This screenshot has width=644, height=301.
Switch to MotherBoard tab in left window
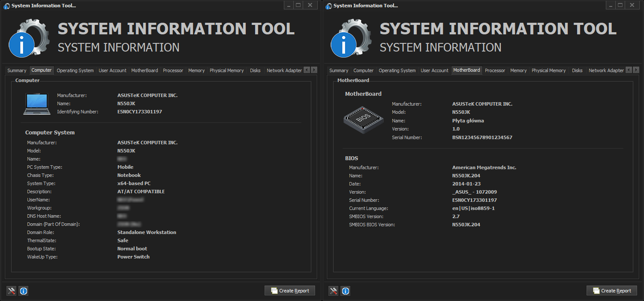[x=144, y=70]
